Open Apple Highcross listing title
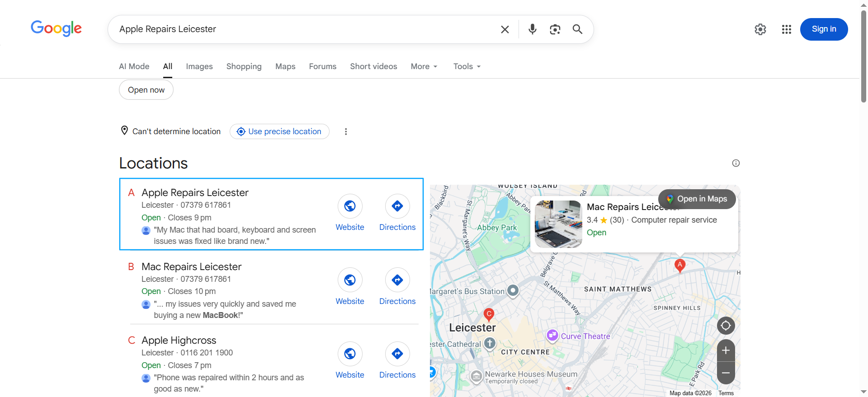 tap(179, 341)
